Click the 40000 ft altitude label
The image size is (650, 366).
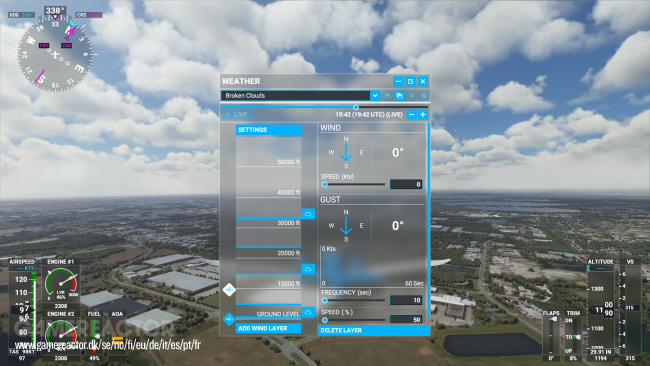point(289,193)
